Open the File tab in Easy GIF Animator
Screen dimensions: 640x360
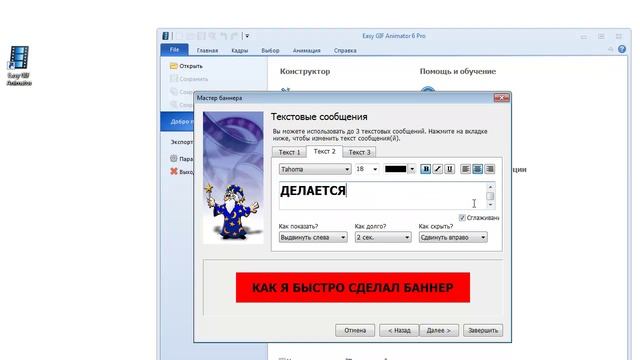point(174,50)
